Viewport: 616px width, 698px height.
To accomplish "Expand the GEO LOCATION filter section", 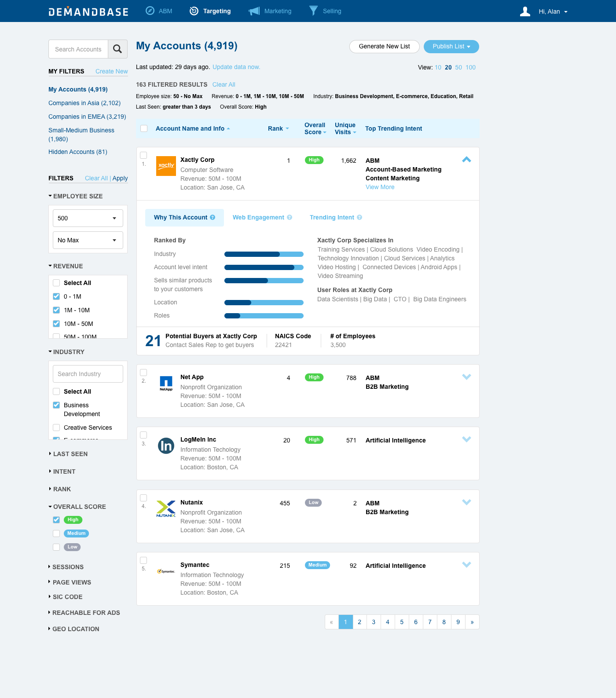I will (74, 629).
